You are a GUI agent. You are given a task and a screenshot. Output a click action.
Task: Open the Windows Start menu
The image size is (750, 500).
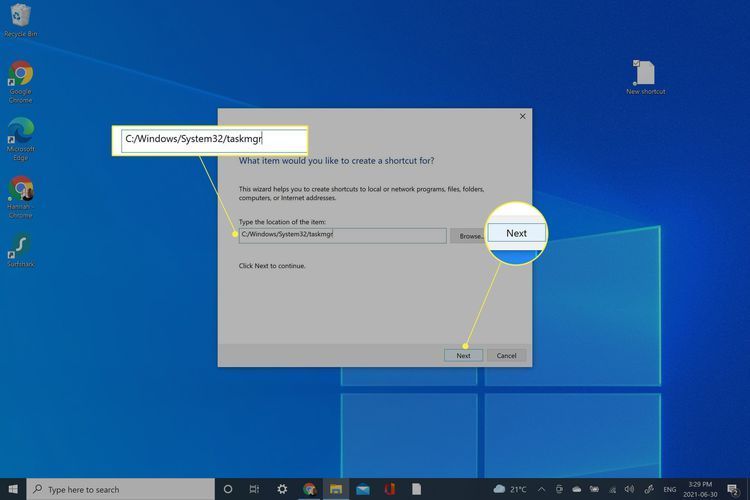pyautogui.click(x=13, y=489)
